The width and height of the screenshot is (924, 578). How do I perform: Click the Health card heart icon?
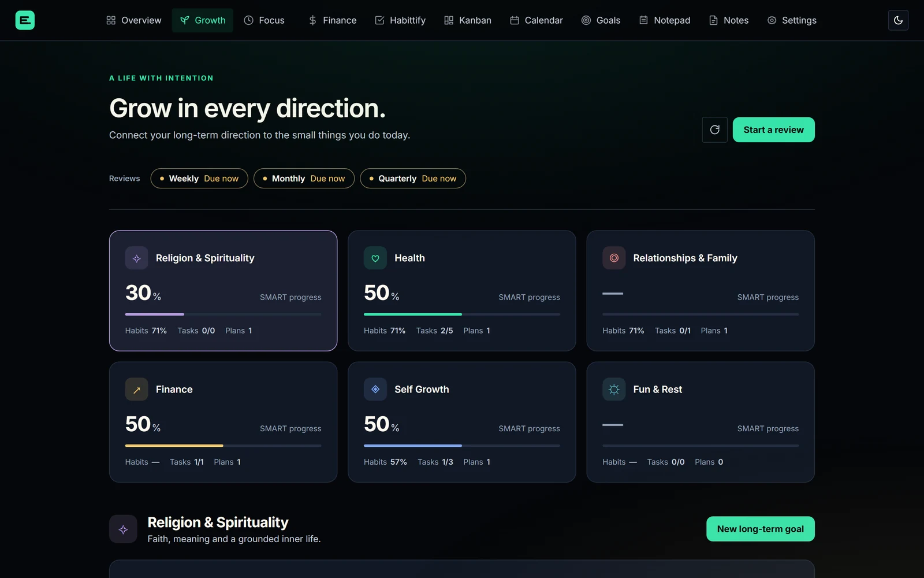(375, 258)
